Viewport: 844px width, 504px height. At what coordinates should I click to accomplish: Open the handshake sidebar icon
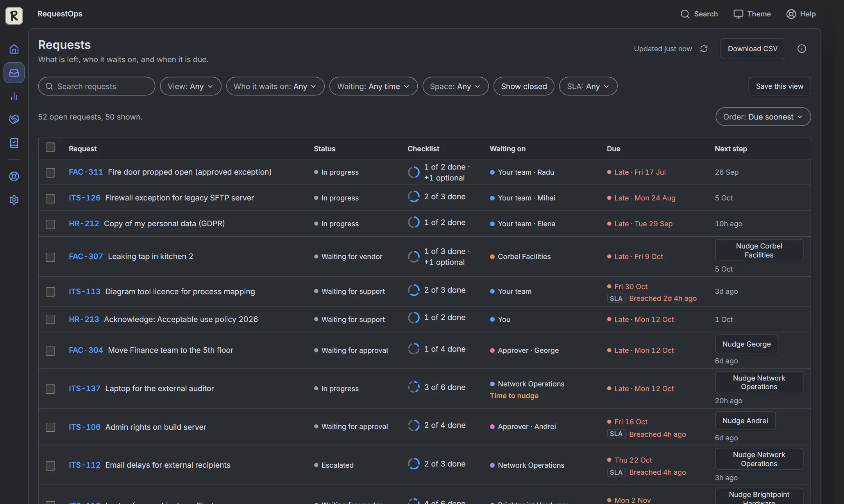click(14, 120)
